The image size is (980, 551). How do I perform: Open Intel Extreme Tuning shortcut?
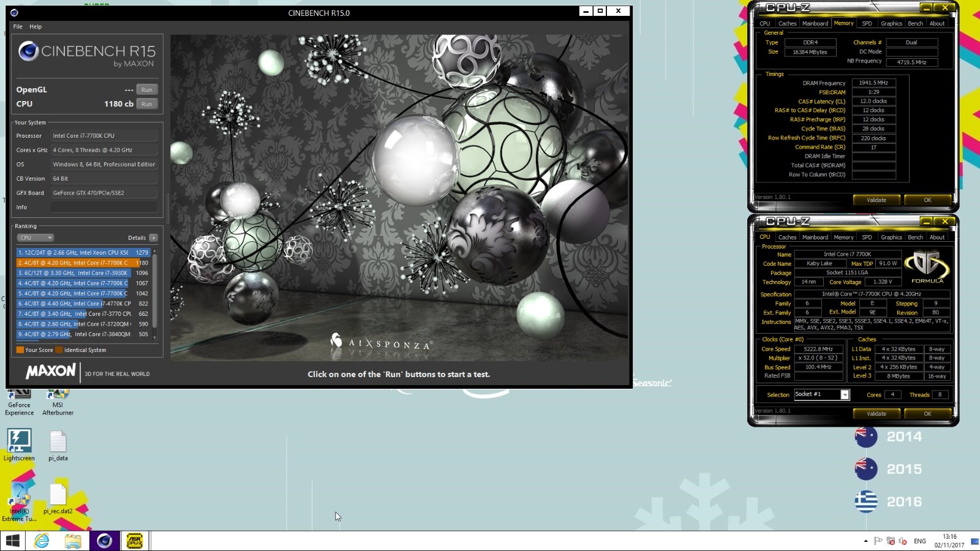coord(19,502)
